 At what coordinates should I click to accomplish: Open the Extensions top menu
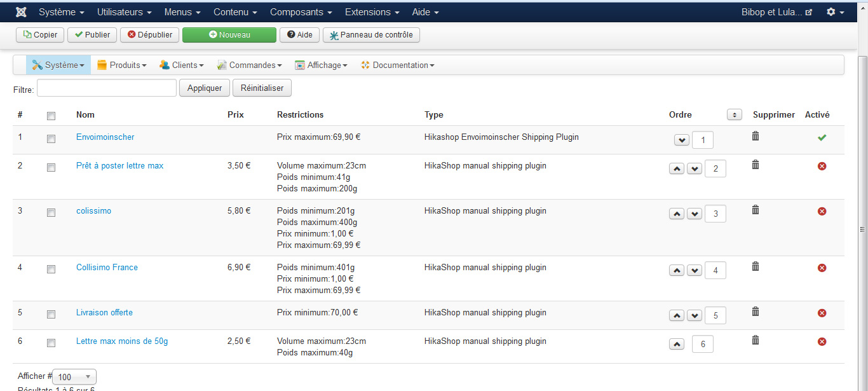pos(372,12)
